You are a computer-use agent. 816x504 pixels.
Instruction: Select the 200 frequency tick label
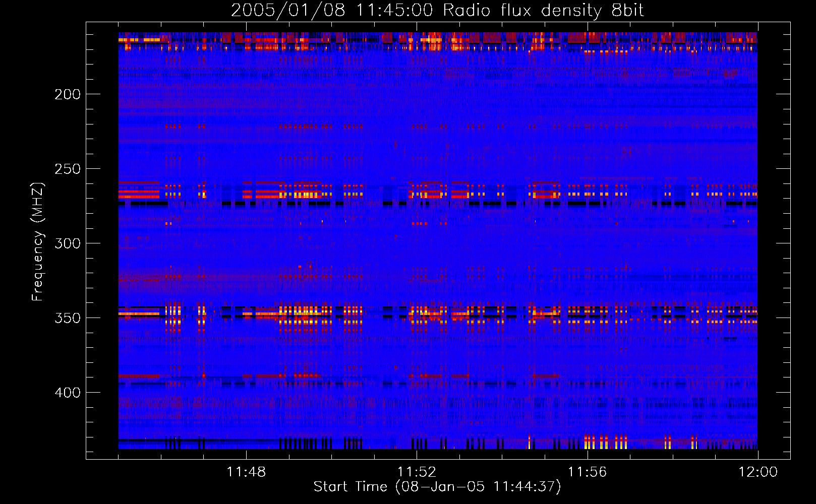click(x=68, y=94)
